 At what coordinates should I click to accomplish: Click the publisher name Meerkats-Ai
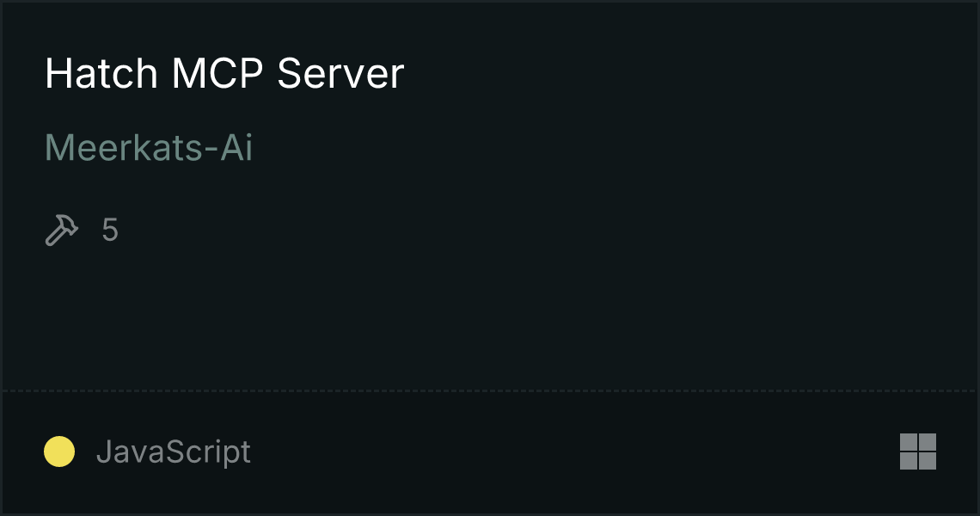pyautogui.click(x=149, y=148)
